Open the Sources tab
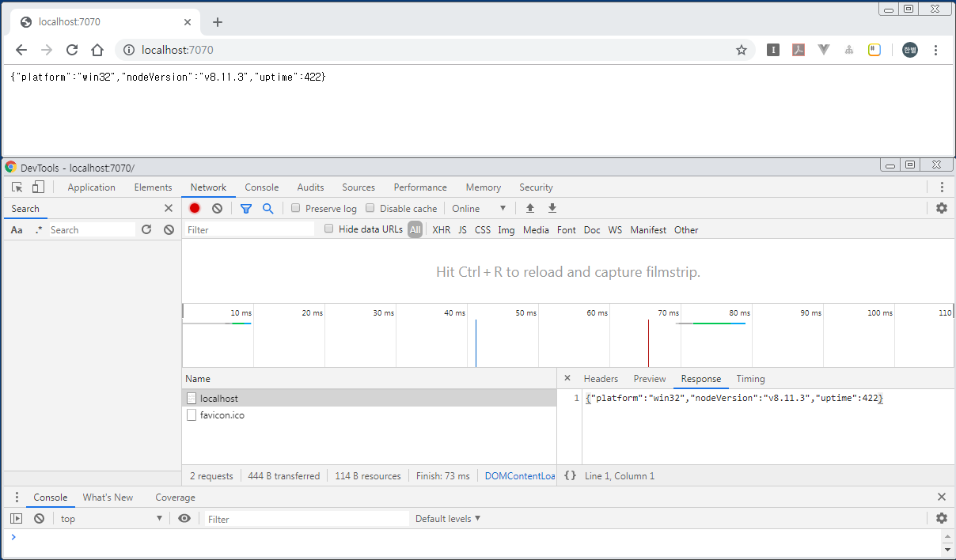Viewport: 956px width, 560px height. pos(358,187)
